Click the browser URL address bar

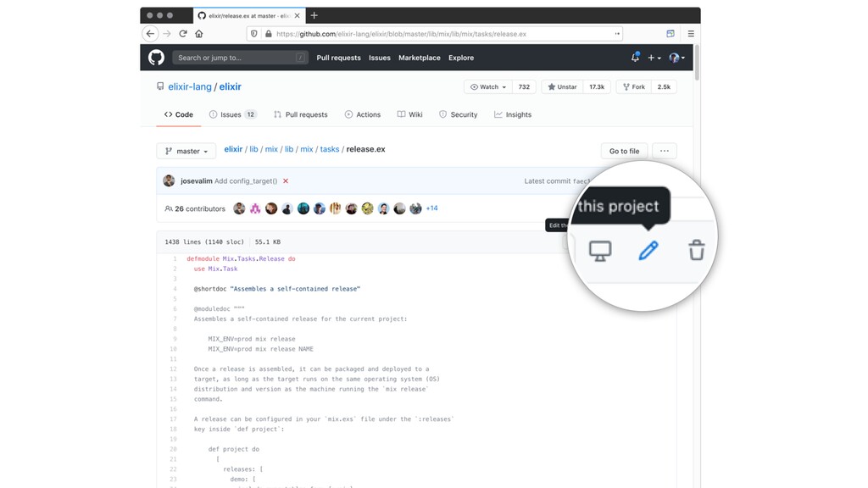pos(435,34)
